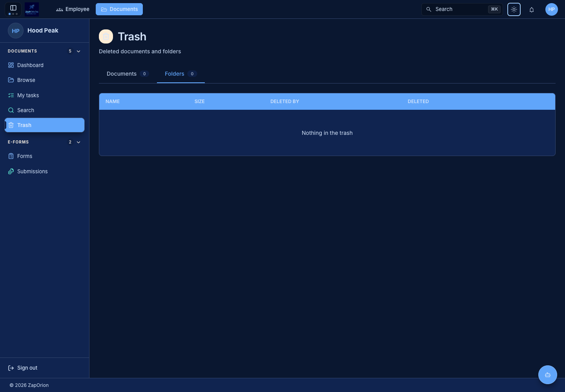Click the Forms clipboard icon
Viewport: 565px width, 392px height.
(11, 156)
